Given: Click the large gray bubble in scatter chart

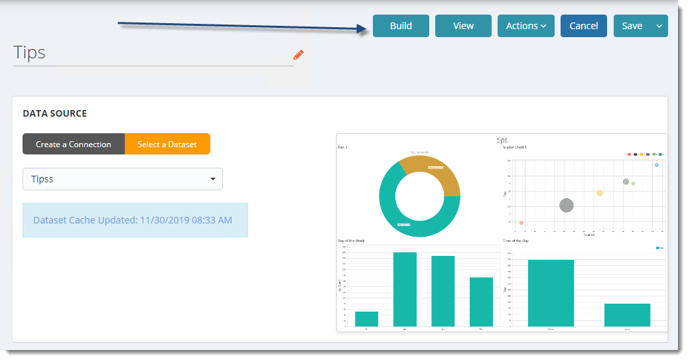Looking at the screenshot, I should (566, 205).
